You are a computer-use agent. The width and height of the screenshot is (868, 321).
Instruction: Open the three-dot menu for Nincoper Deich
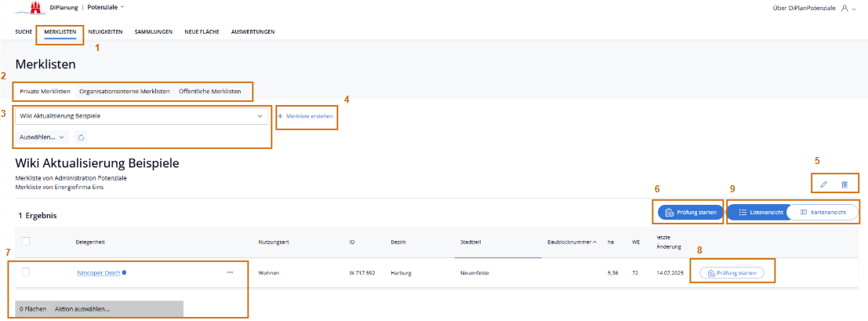230,272
